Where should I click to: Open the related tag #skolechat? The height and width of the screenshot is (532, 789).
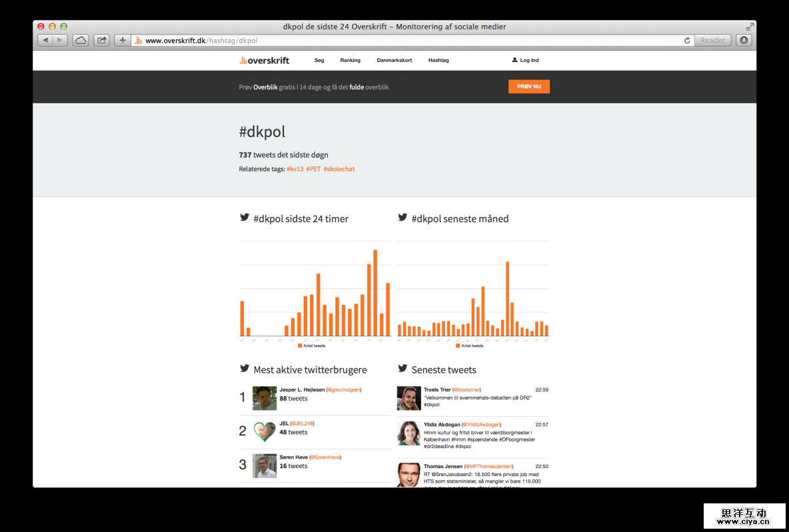(339, 169)
